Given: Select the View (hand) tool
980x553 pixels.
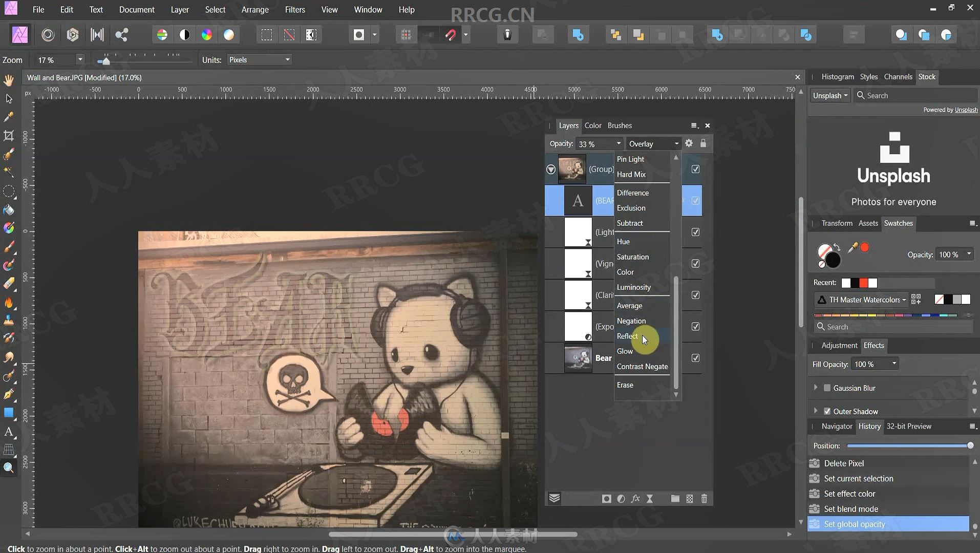Looking at the screenshot, I should tap(9, 80).
